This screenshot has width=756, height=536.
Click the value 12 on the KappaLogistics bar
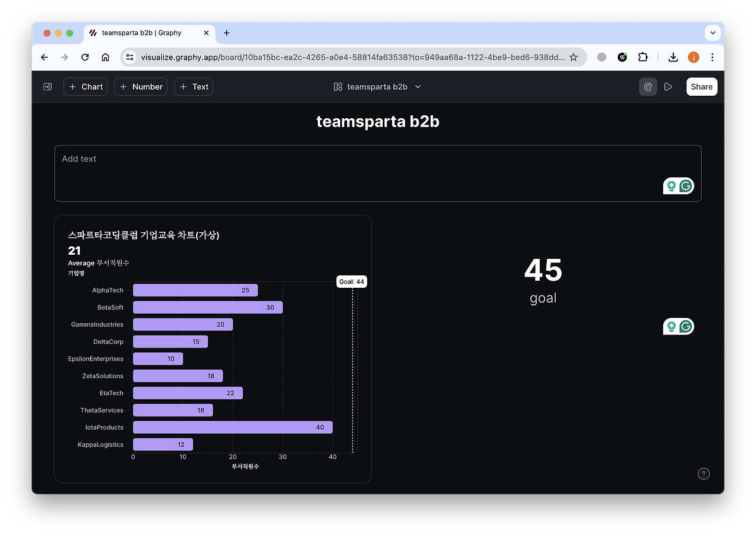point(181,444)
